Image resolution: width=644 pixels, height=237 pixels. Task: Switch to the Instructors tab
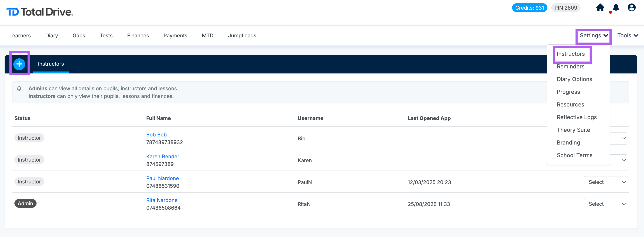tap(51, 64)
